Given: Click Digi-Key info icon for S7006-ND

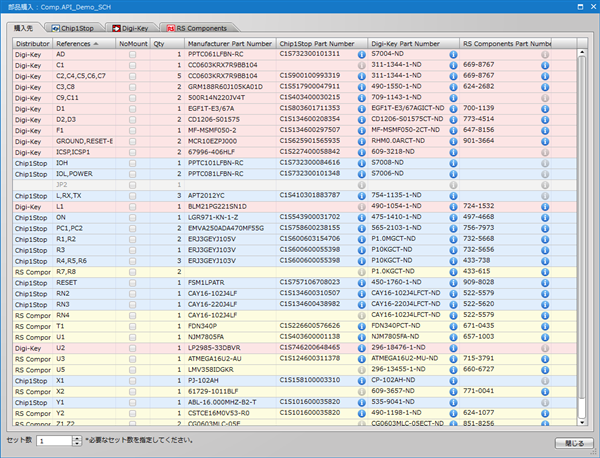Looking at the screenshot, I should pyautogui.click(x=453, y=174).
